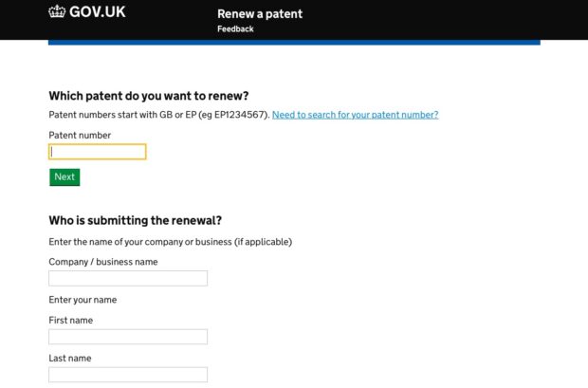This screenshot has height=388, width=588.
Task: Focus the Patent number input field
Action: tap(98, 152)
